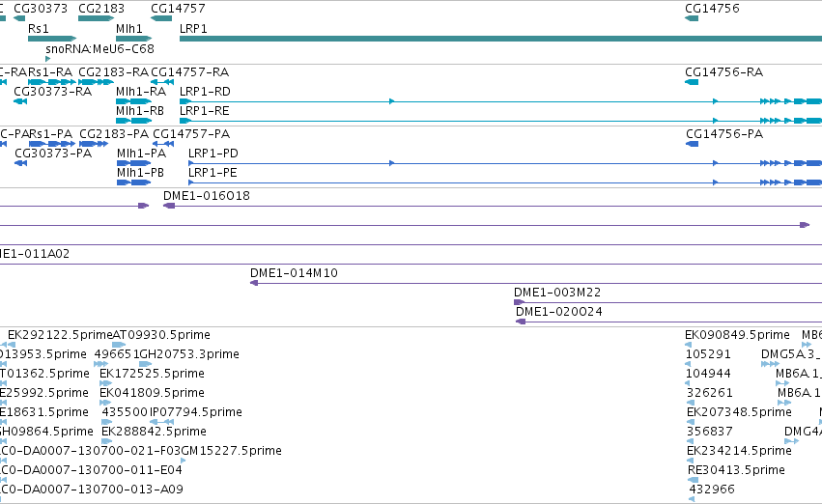Click the LRP1 gene bar

point(500,39)
